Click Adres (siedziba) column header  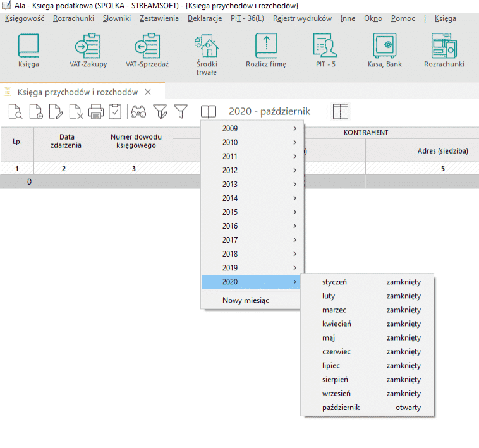point(442,151)
